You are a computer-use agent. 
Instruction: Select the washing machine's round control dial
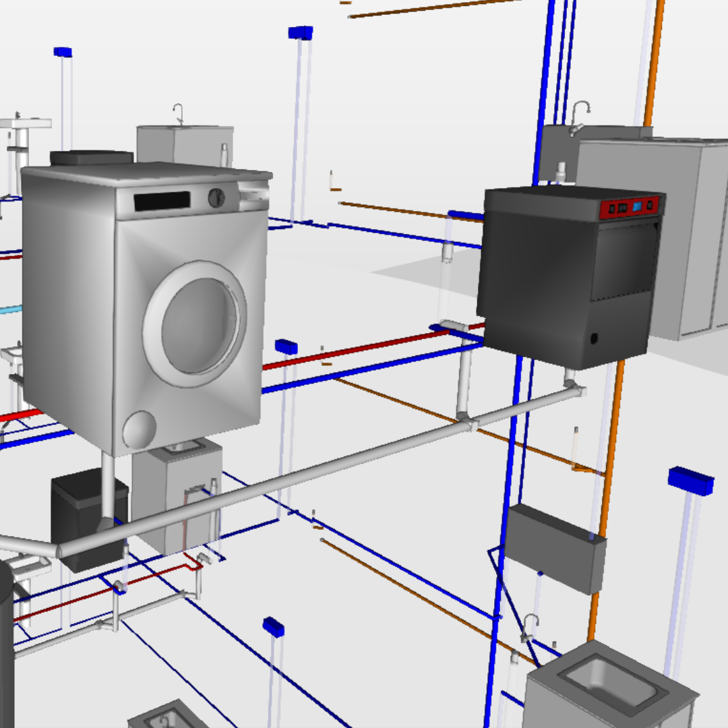click(217, 198)
